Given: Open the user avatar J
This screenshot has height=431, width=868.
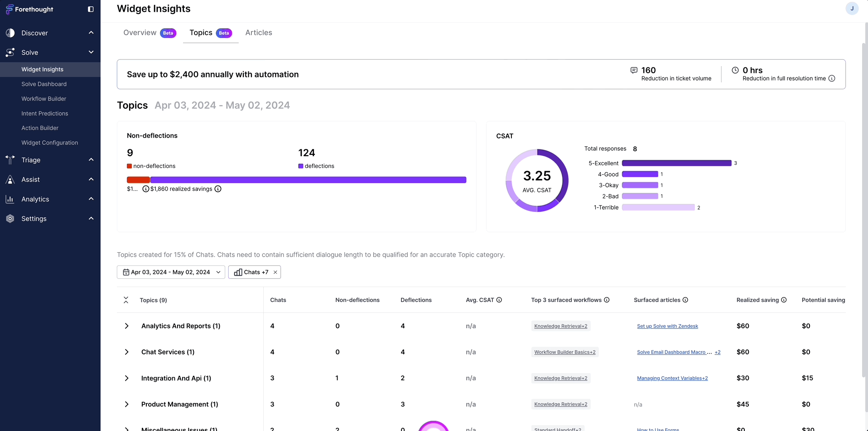Looking at the screenshot, I should pos(852,9).
